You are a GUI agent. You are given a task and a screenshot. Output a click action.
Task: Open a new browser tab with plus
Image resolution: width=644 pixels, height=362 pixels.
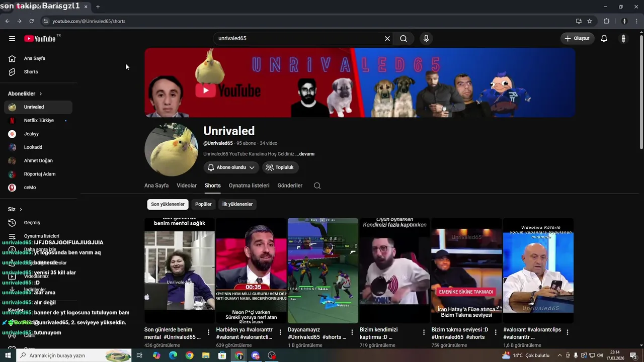tap(98, 7)
